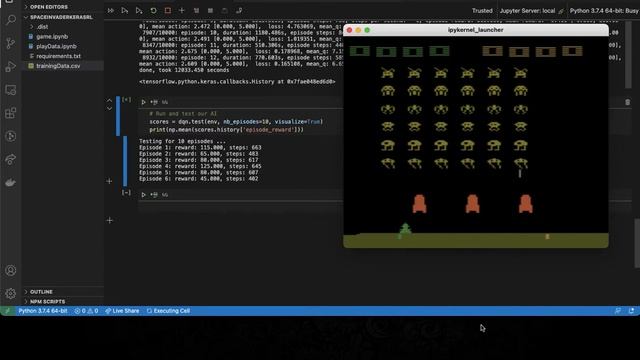Open the Extensions view
This screenshot has height=360, width=640.
11,113
